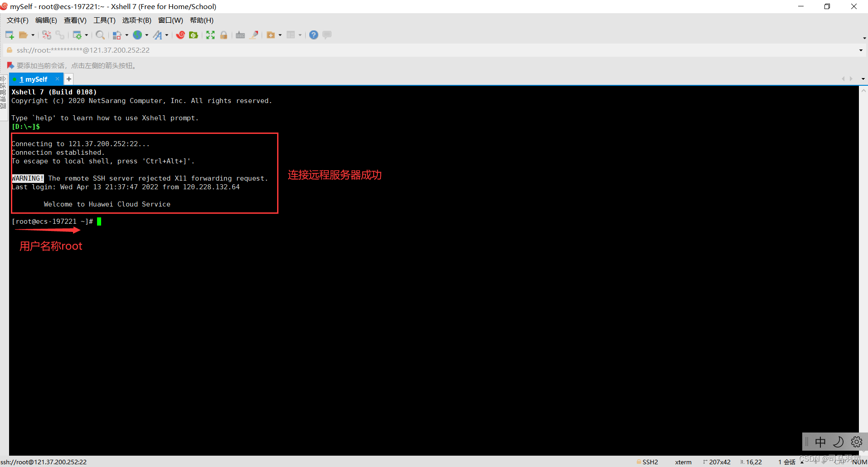Click the Encoding globe icon
Image resolution: width=868 pixels, height=467 pixels.
[x=137, y=35]
